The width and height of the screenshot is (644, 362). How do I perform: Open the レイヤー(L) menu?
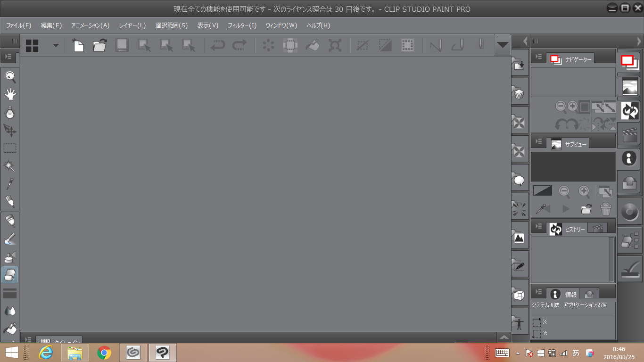point(132,25)
